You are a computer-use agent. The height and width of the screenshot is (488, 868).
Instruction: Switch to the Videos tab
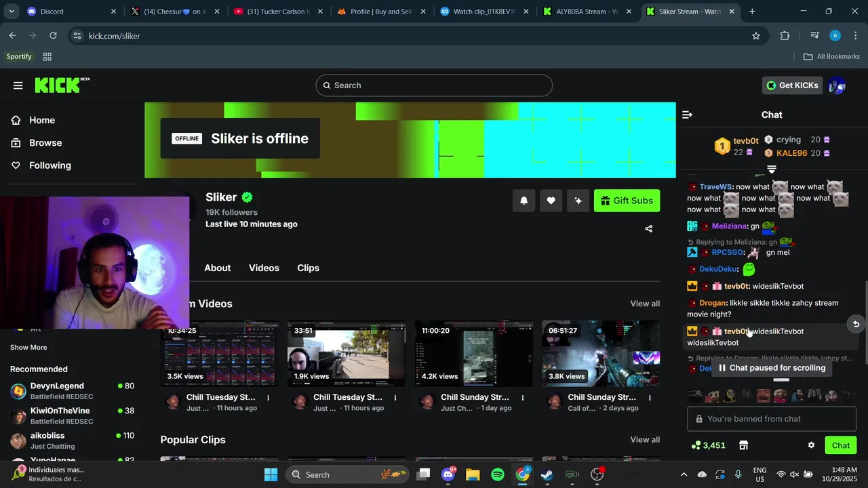click(264, 268)
